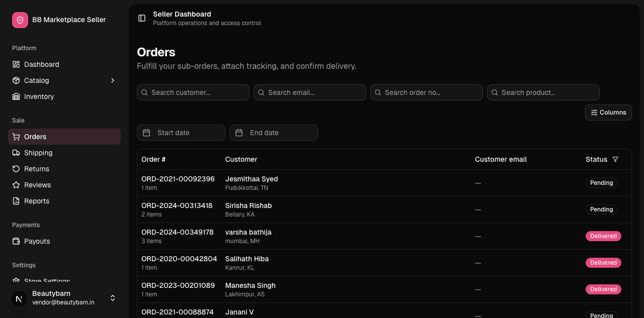Click the Returns arrow icon
The image size is (644, 318).
coord(16,169)
